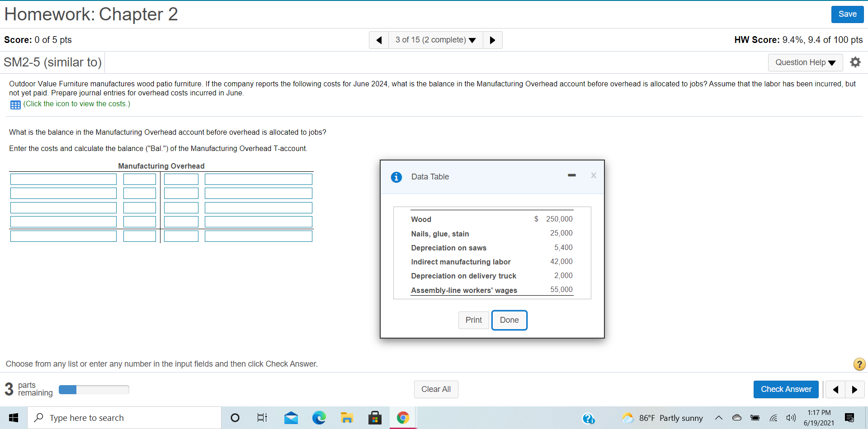Click the battery tray icon
The width and height of the screenshot is (868, 429).
755,418
